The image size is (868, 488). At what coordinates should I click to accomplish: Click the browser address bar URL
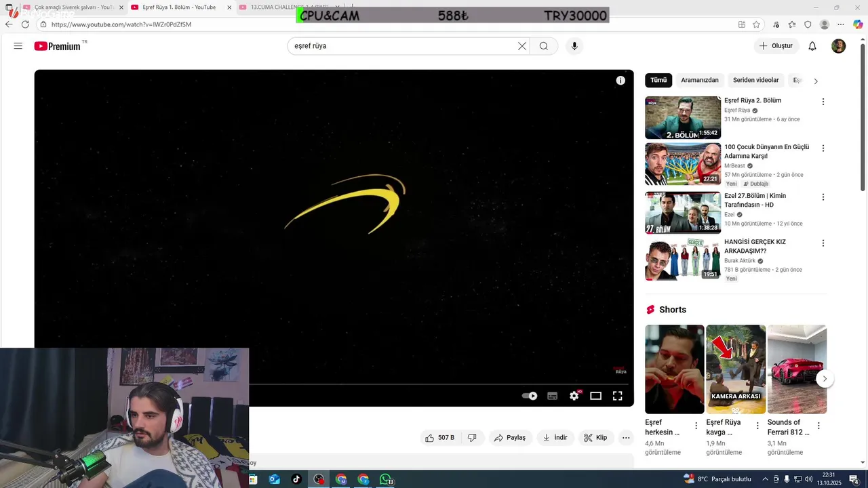[121, 24]
